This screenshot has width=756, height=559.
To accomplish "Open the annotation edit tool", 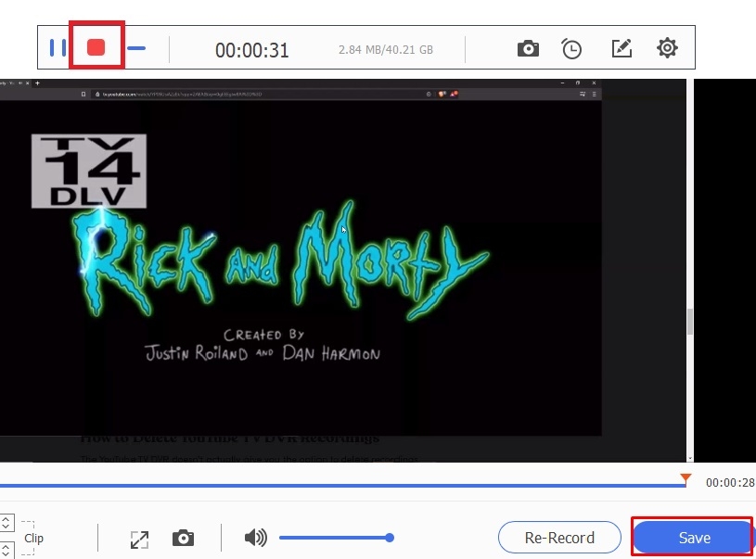I will tap(621, 48).
